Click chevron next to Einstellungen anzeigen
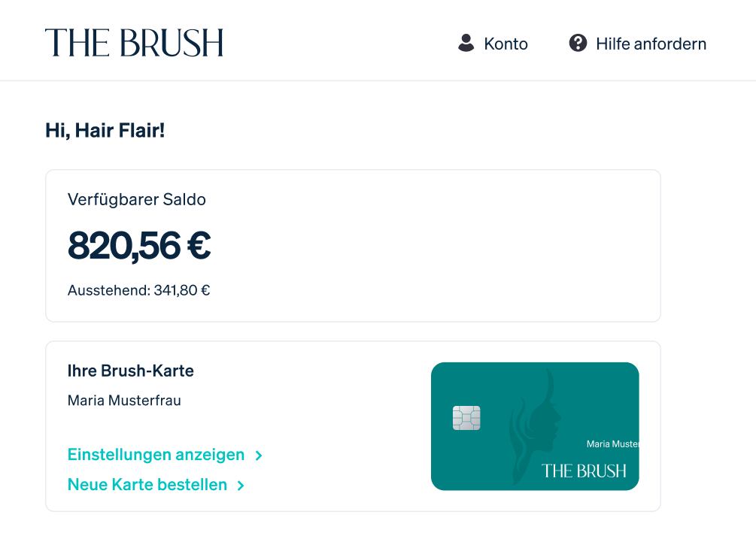The width and height of the screenshot is (756, 548). [x=259, y=456]
